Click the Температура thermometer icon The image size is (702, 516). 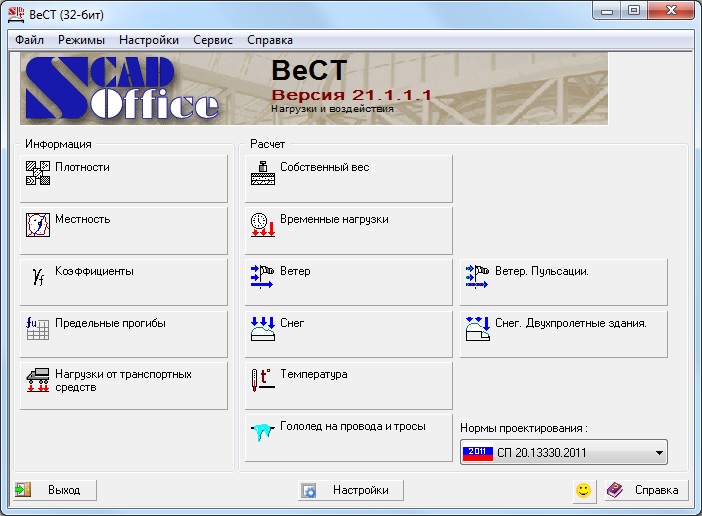263,380
